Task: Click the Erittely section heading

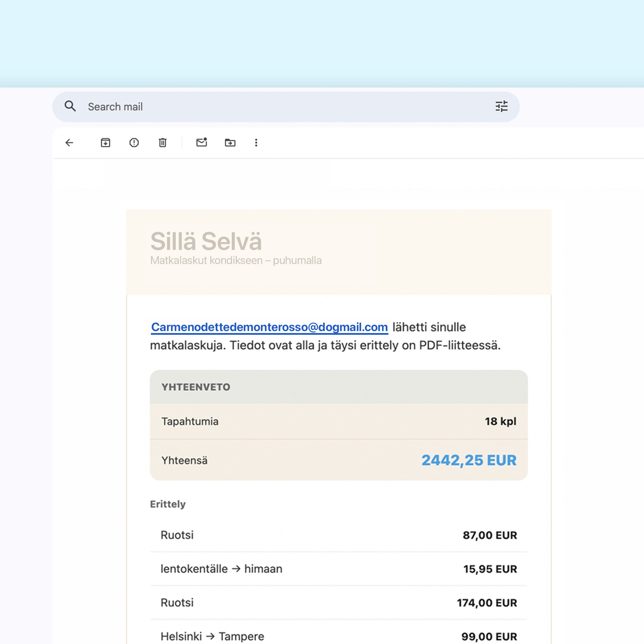Action: click(168, 504)
